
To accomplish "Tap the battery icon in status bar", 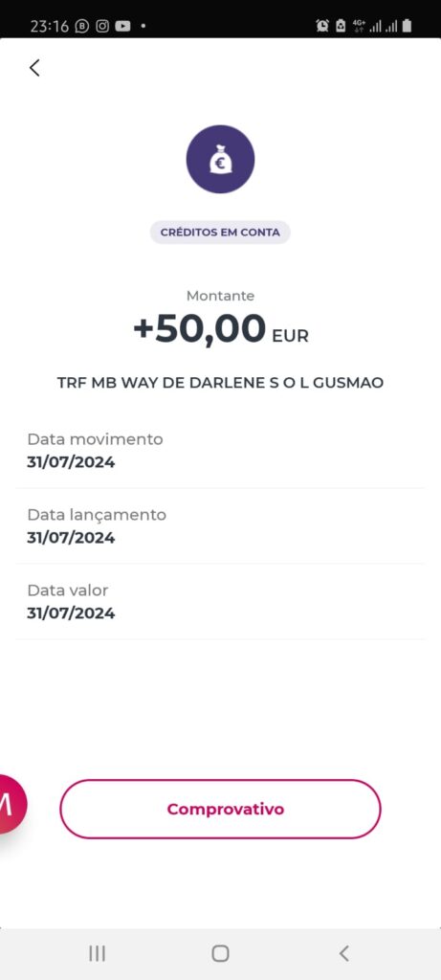I will [407, 26].
